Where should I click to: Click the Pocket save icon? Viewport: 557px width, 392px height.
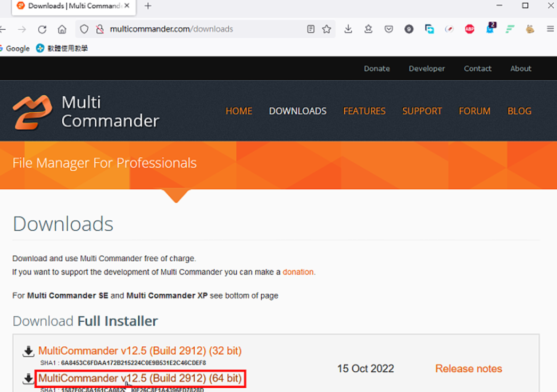388,29
